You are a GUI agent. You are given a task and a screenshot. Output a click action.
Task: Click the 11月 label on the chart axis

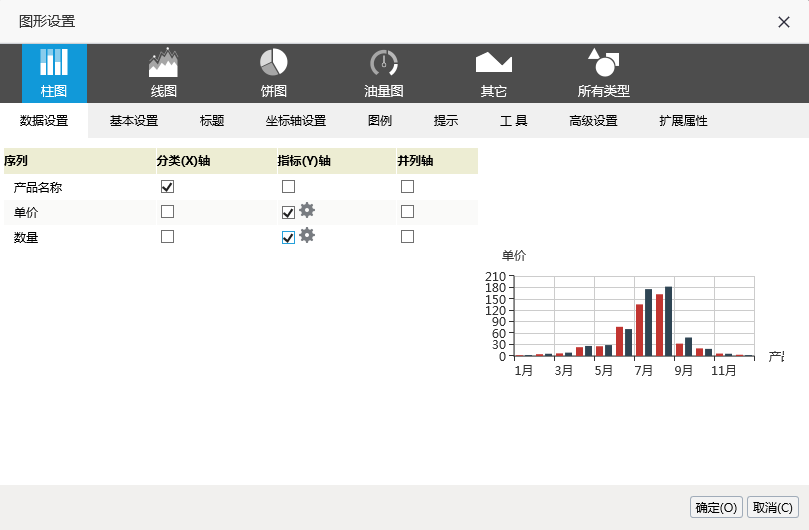click(x=723, y=371)
